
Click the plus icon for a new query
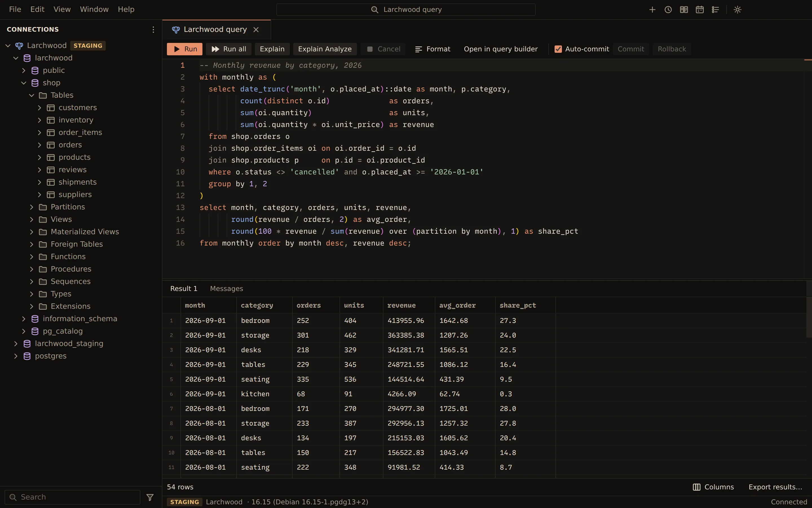tap(652, 10)
